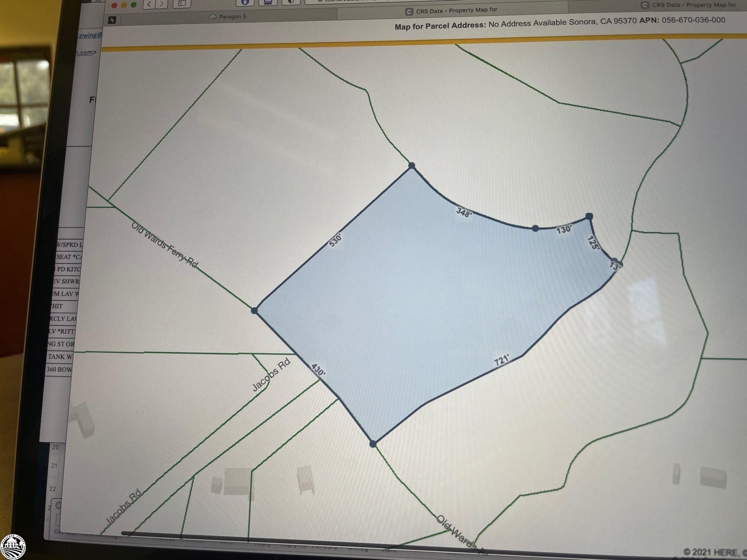Click the vertex between the 348' and 130' edges
This screenshot has height=560, width=747.
point(535,228)
